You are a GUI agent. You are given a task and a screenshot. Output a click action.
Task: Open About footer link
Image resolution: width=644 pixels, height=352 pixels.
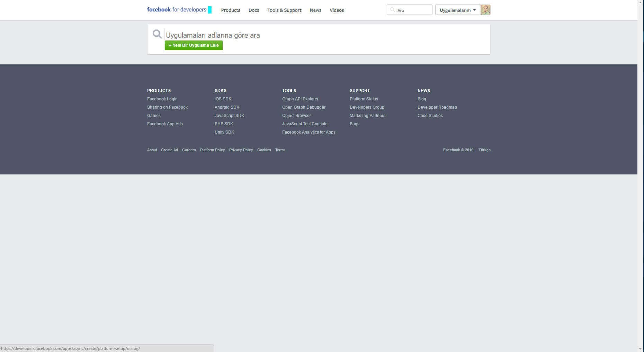click(x=152, y=150)
